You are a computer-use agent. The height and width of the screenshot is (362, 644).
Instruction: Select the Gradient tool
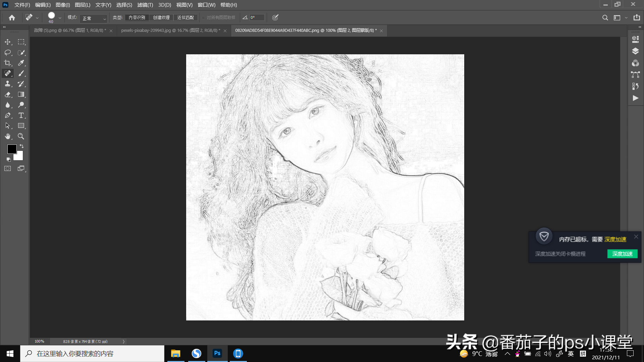click(21, 95)
